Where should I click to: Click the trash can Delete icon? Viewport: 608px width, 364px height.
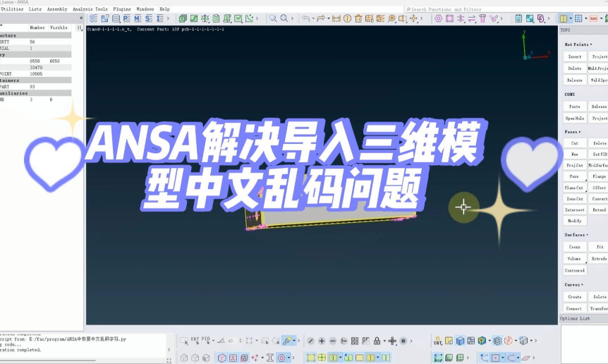pos(358,18)
